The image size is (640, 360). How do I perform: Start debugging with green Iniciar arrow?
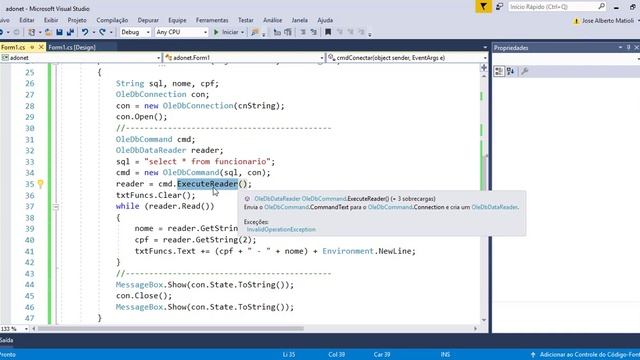click(x=216, y=32)
